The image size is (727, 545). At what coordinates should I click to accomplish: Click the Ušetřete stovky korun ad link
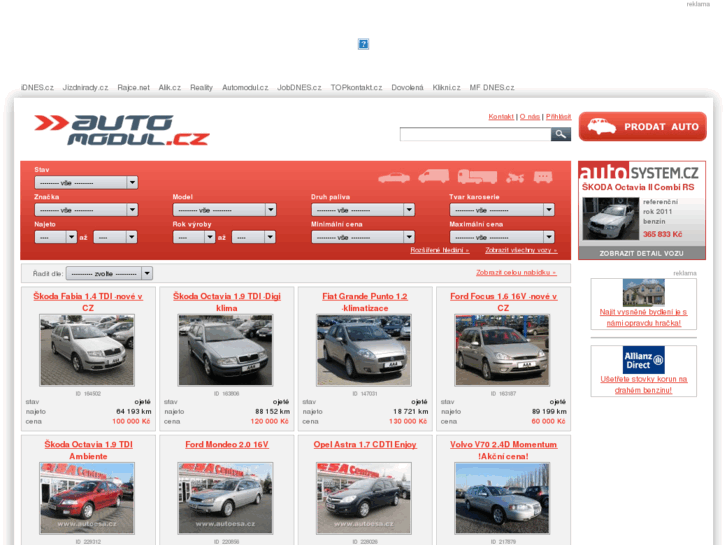[644, 385]
